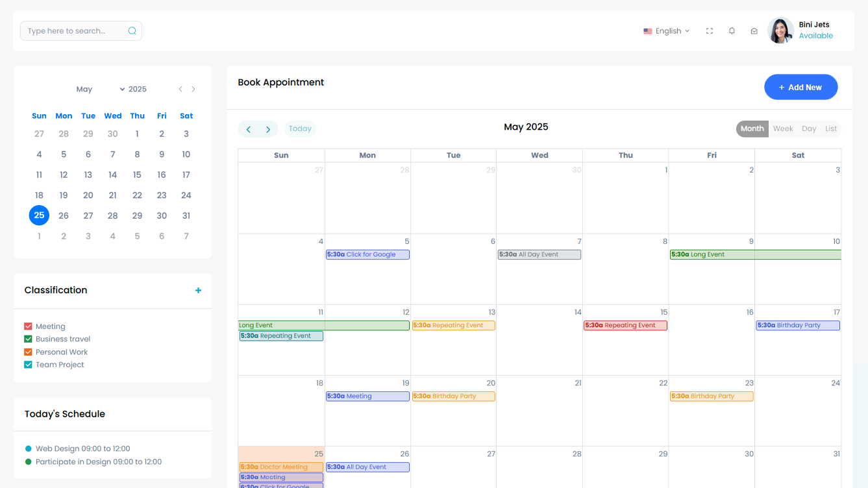Click the Add New button

coord(800,87)
